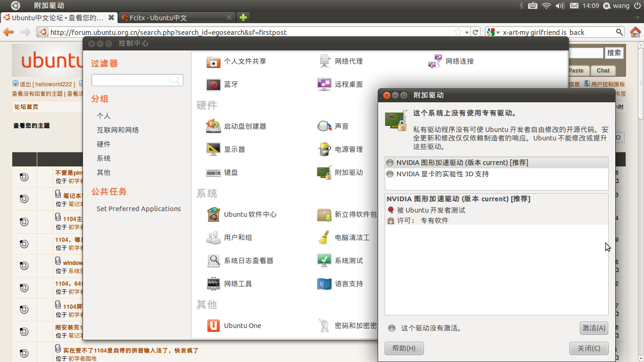Launch 启动盘创建器
The height and width of the screenshot is (362, 644).
(x=236, y=126)
